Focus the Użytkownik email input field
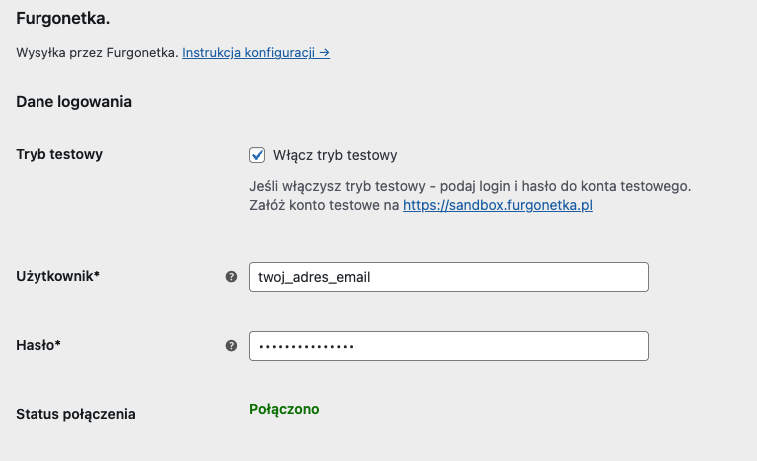757x461 pixels. tap(500, 277)
